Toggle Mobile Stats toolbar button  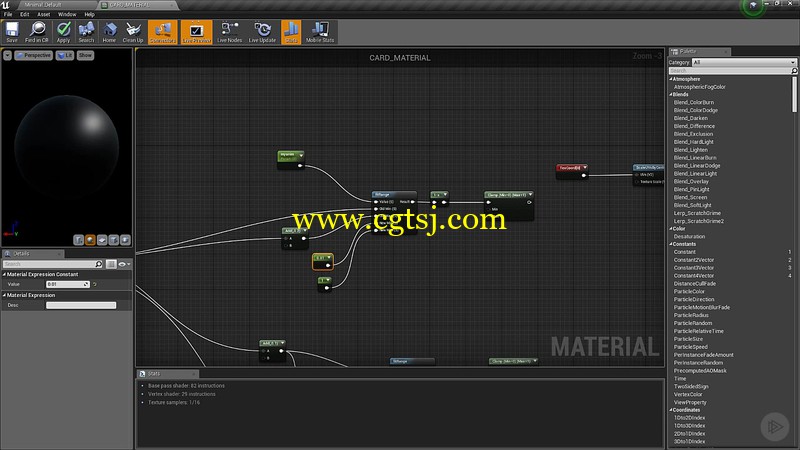[320, 32]
